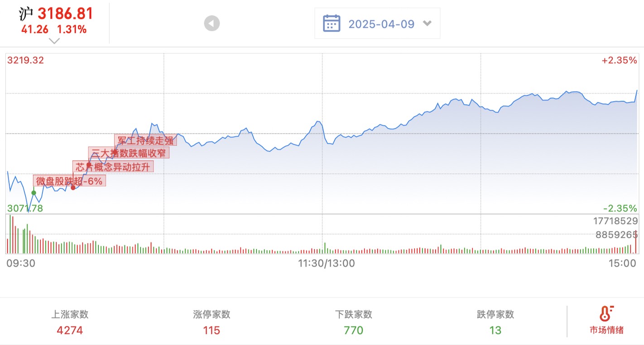This screenshot has width=644, height=345.
Task: Select the 2025-04-09 date field
Action: pos(381,24)
